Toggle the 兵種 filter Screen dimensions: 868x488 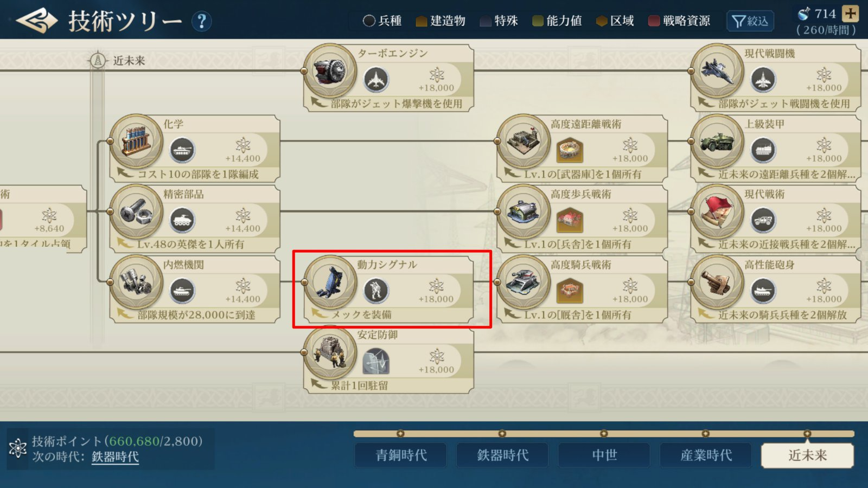(382, 21)
